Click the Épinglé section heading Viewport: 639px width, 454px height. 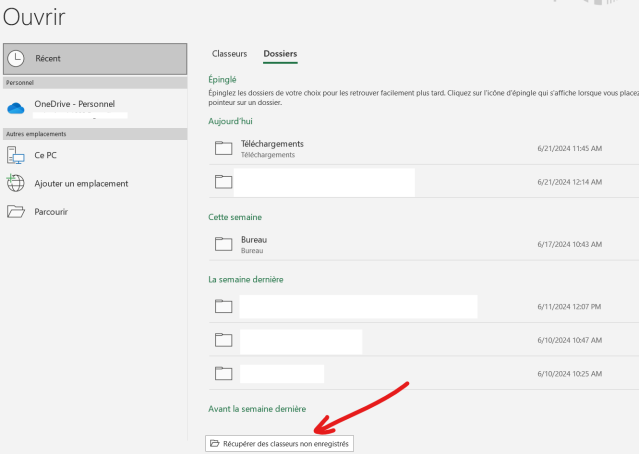(x=223, y=80)
